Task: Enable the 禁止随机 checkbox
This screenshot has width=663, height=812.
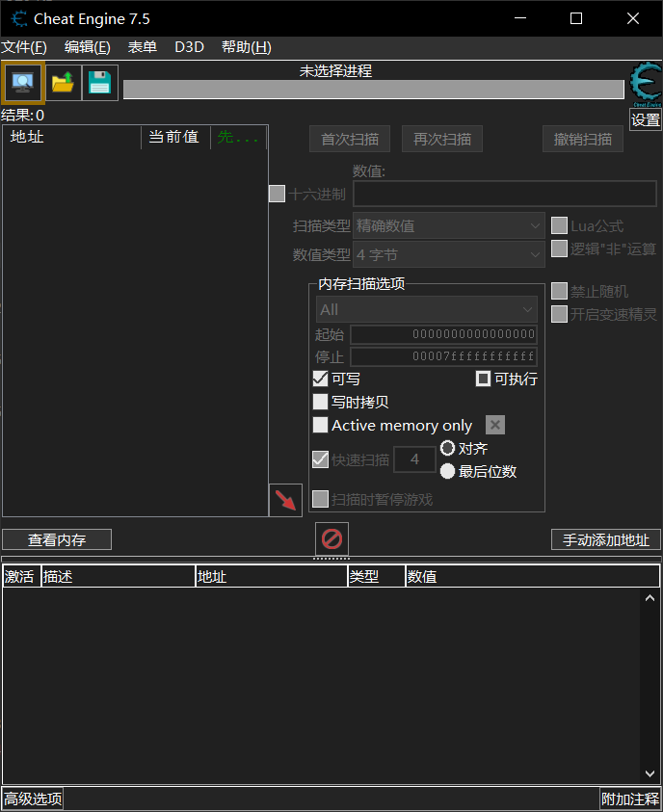Action: [559, 291]
